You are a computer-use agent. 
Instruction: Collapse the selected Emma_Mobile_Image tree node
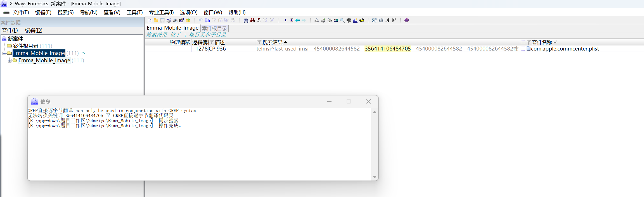click(x=4, y=53)
